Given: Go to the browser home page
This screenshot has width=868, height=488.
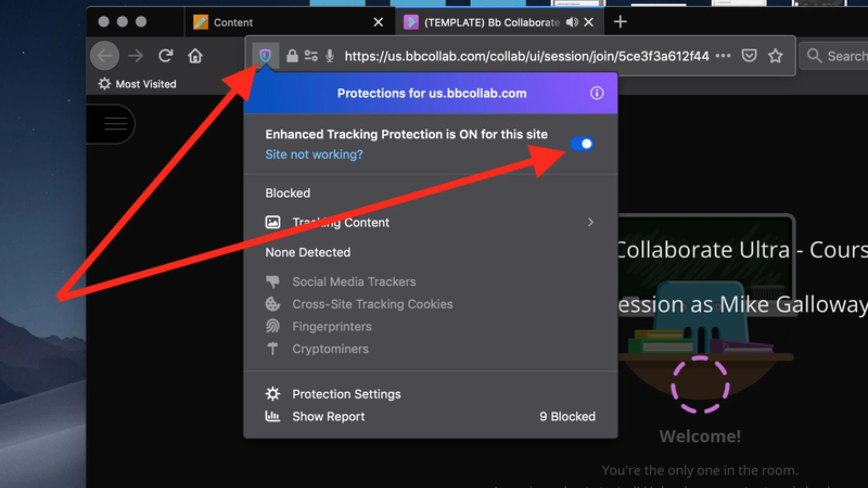Looking at the screenshot, I should click(x=195, y=55).
